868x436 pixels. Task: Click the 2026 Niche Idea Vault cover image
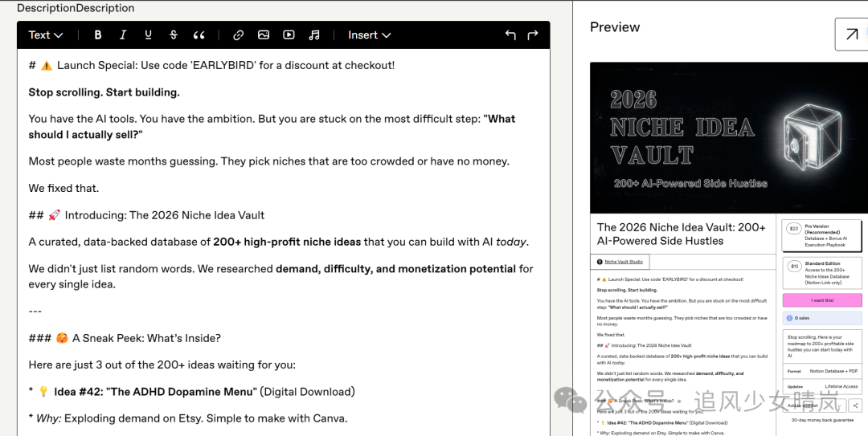pos(728,138)
